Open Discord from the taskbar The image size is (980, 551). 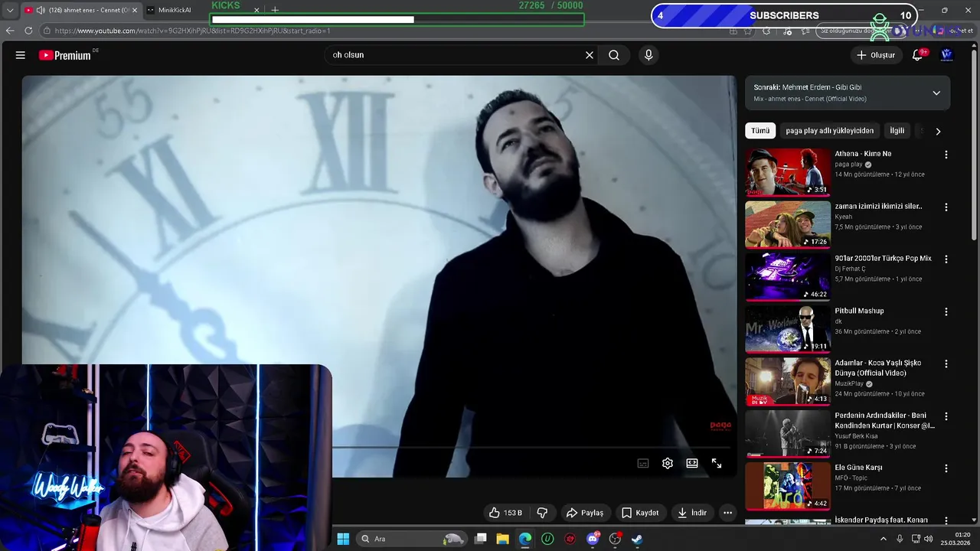pos(593,539)
